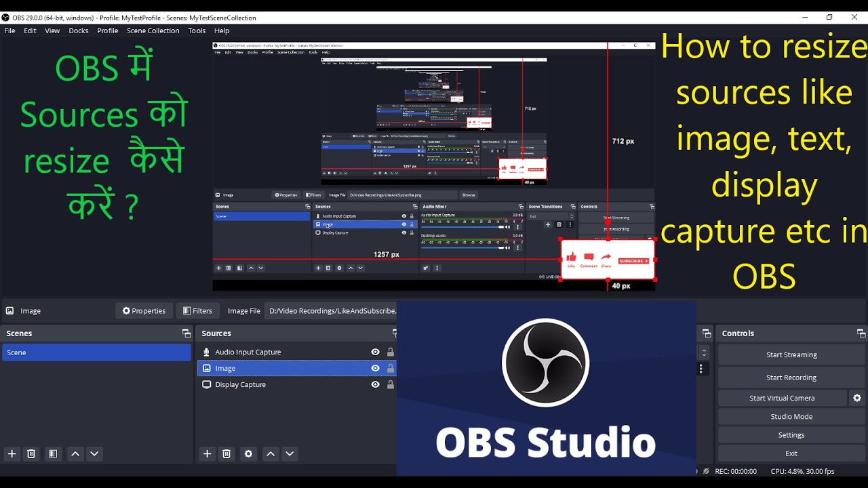The image size is (868, 488).
Task: Select the Scene entry in Scenes list
Action: (96, 352)
